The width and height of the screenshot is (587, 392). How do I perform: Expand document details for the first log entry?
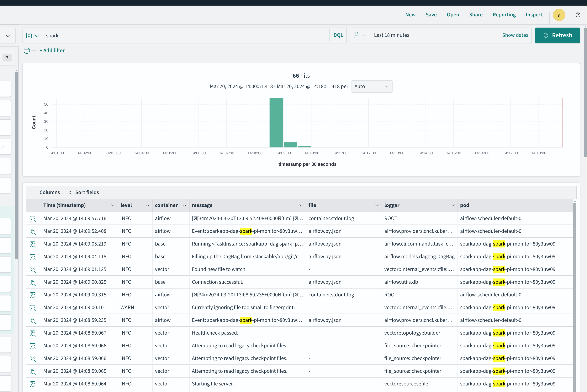(x=33, y=219)
